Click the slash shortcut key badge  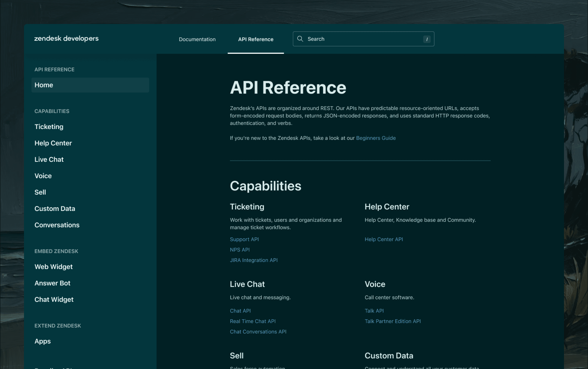click(x=427, y=39)
